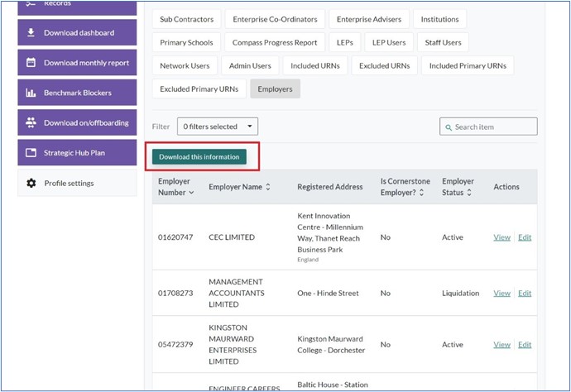Click the people icon on Download on/offboarding
The height and width of the screenshot is (392, 571).
[x=31, y=122]
